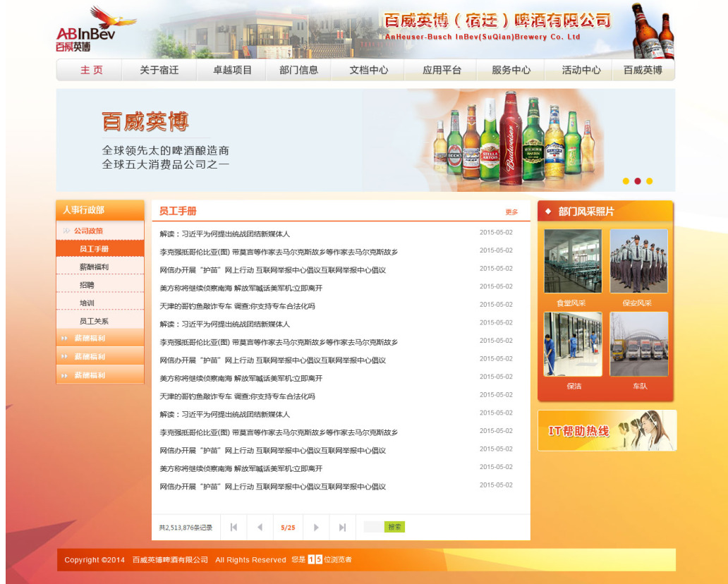
Task: Click the AB InBev logo
Action: tap(96, 29)
